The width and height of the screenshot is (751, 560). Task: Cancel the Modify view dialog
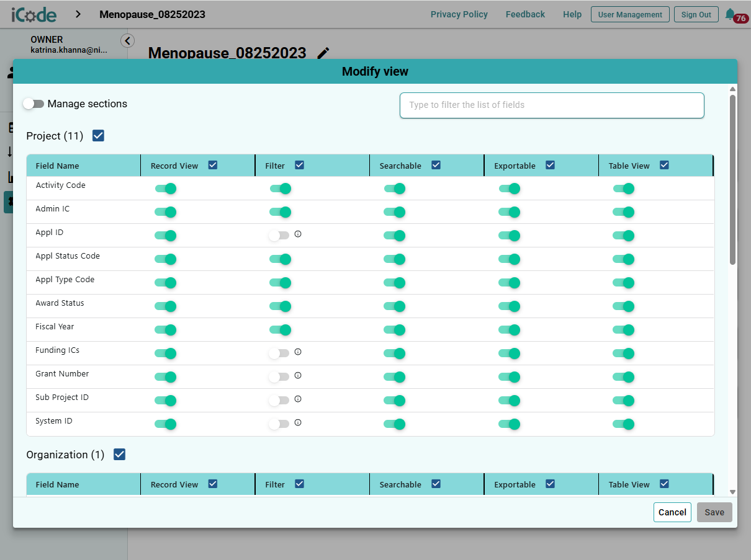672,512
